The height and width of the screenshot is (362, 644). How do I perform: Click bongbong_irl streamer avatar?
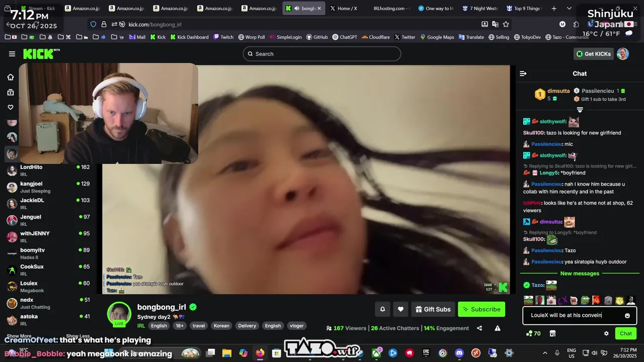point(119,314)
